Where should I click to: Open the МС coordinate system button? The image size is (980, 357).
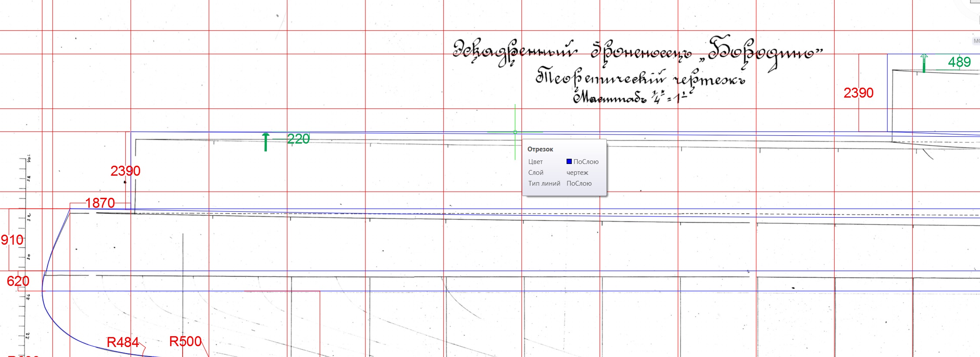(976, 41)
